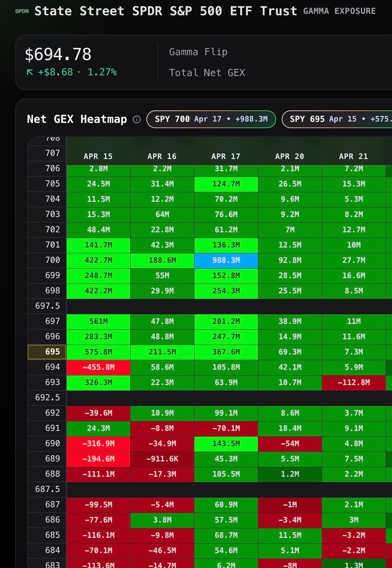
Task: Click the -111.1M cell
Action: (99, 474)
